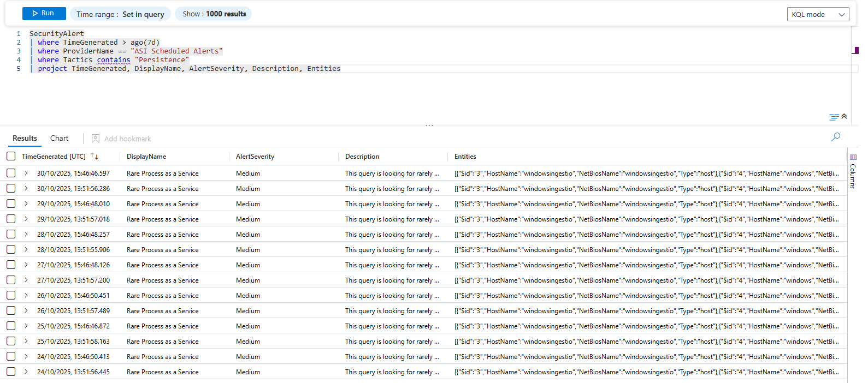Toggle the select-all rows checkbox
Image resolution: width=868 pixels, height=383 pixels.
(11, 157)
